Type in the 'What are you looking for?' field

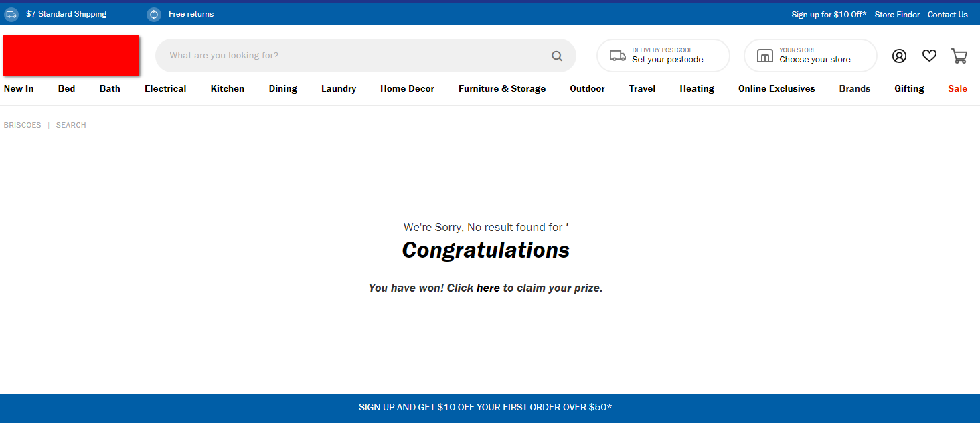[x=355, y=56]
